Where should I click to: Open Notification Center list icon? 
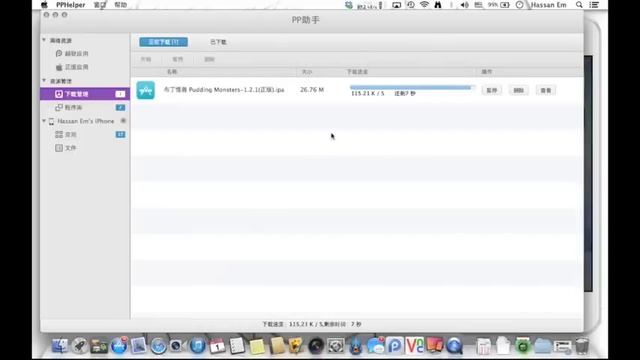click(x=594, y=5)
